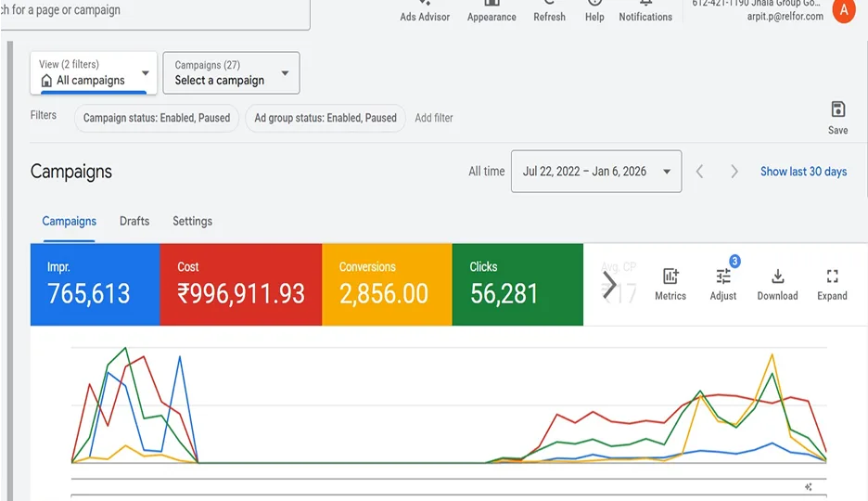The height and width of the screenshot is (501, 868).
Task: Expand the chart to full screen
Action: (832, 284)
